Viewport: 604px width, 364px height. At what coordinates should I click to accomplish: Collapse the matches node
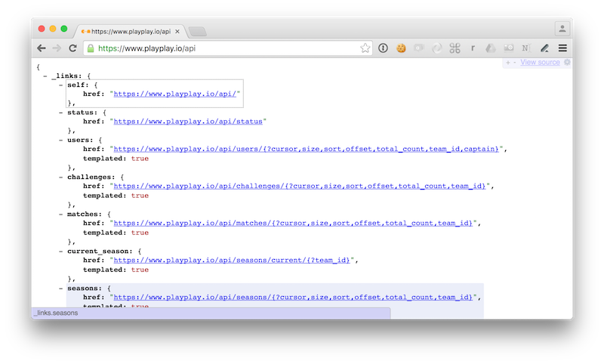pyautogui.click(x=61, y=214)
